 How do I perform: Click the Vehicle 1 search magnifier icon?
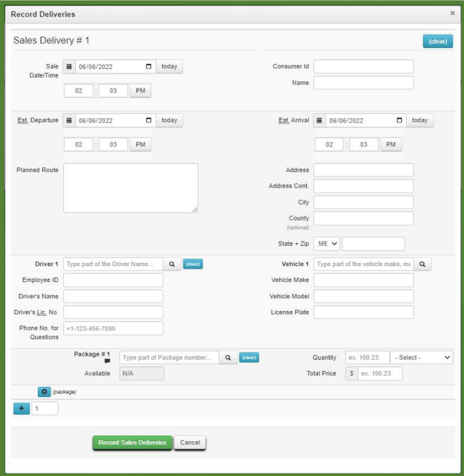coord(422,264)
